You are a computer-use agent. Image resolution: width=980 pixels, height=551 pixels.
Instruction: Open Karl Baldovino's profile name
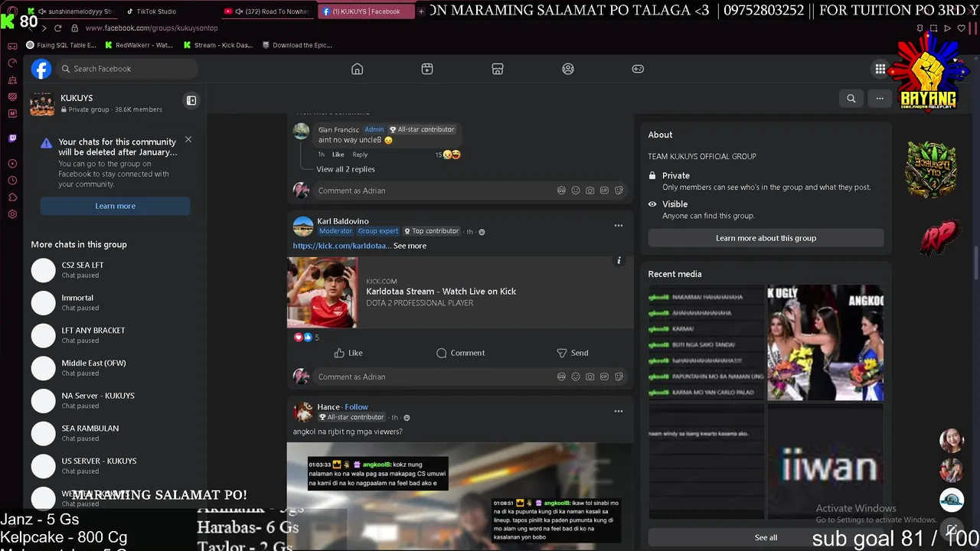343,221
